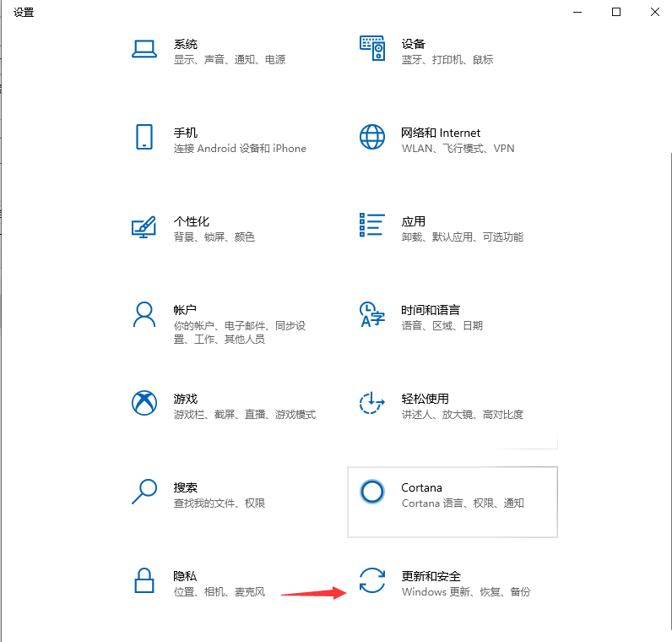Image resolution: width=672 pixels, height=642 pixels.
Task: Click the System laptop icon
Action: 144,49
